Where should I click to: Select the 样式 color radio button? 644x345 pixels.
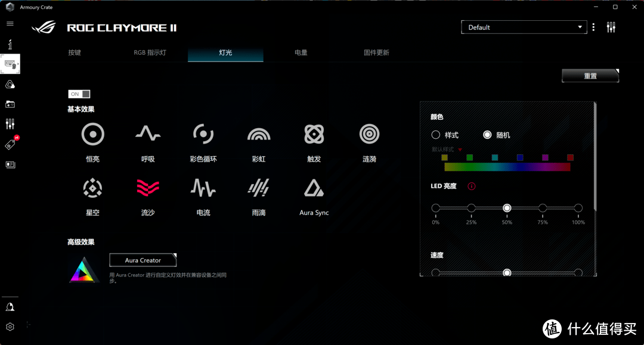pos(436,135)
